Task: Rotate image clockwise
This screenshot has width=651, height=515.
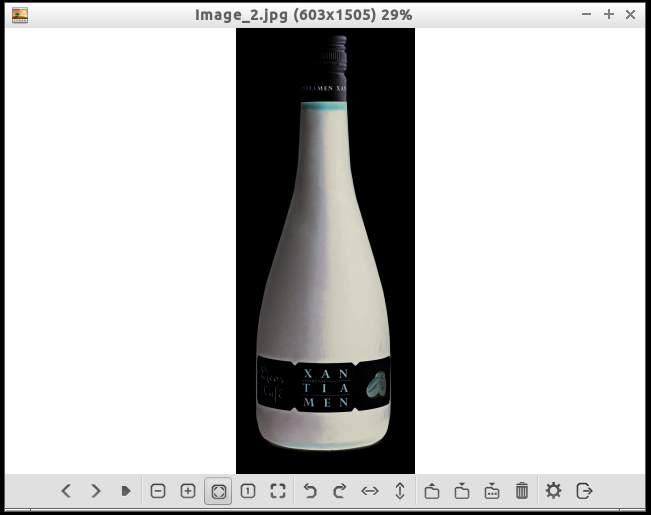Action: (340, 491)
